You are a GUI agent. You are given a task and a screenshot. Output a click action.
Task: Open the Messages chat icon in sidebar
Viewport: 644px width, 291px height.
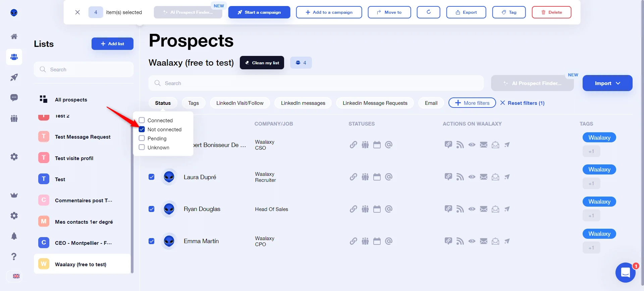pyautogui.click(x=14, y=98)
